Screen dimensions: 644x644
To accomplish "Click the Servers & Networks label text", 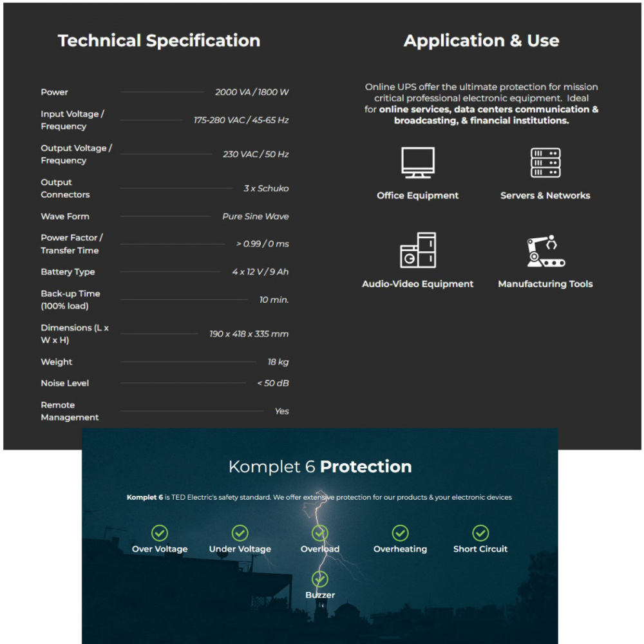I will [545, 196].
